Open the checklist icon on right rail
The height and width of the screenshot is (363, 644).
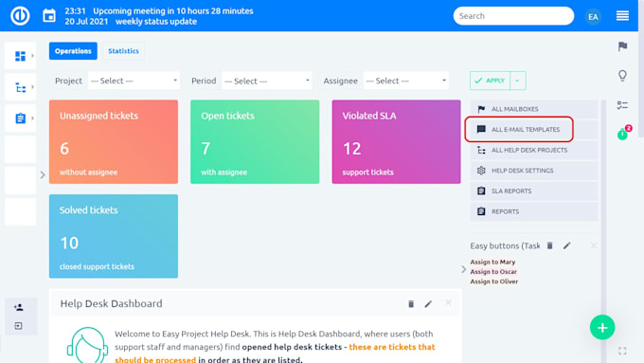pyautogui.click(x=622, y=105)
